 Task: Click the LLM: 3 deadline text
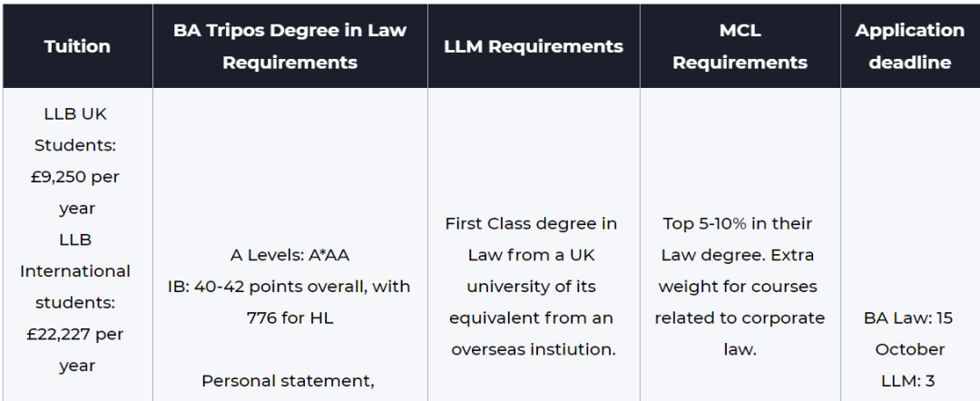909,380
